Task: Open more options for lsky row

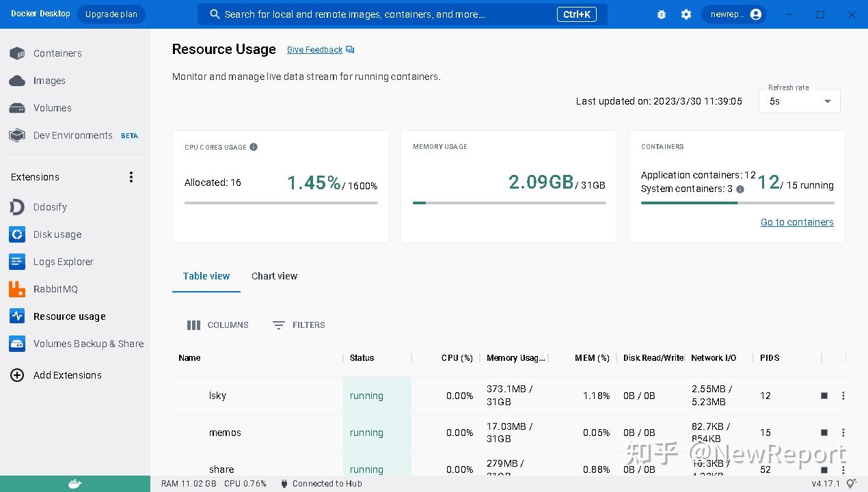Action: [843, 396]
